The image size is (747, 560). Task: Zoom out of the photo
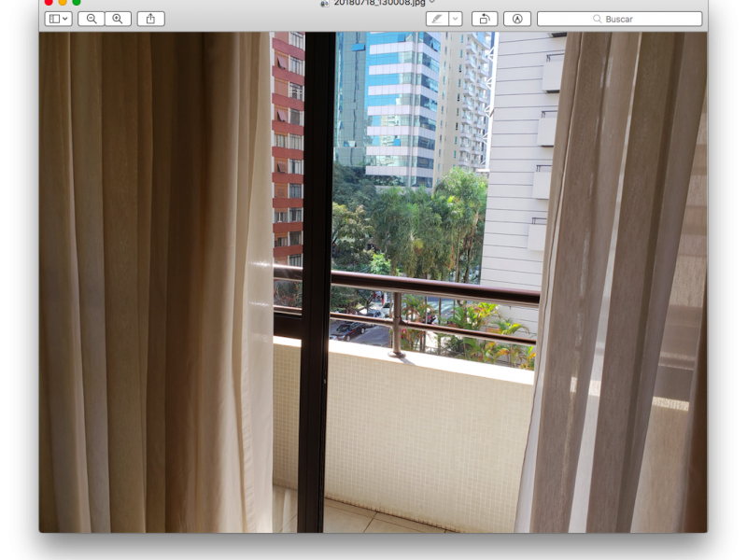coord(92,19)
